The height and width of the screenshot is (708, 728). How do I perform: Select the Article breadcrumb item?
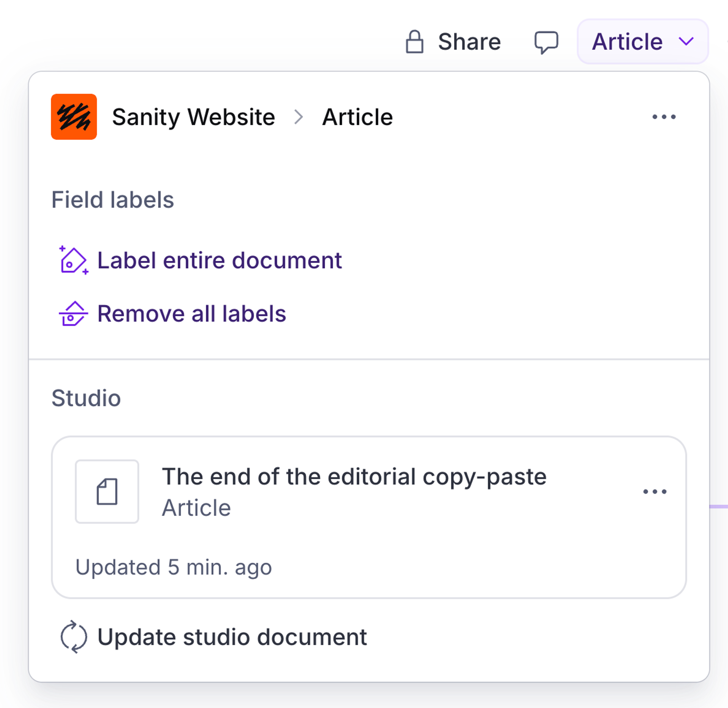click(x=357, y=117)
